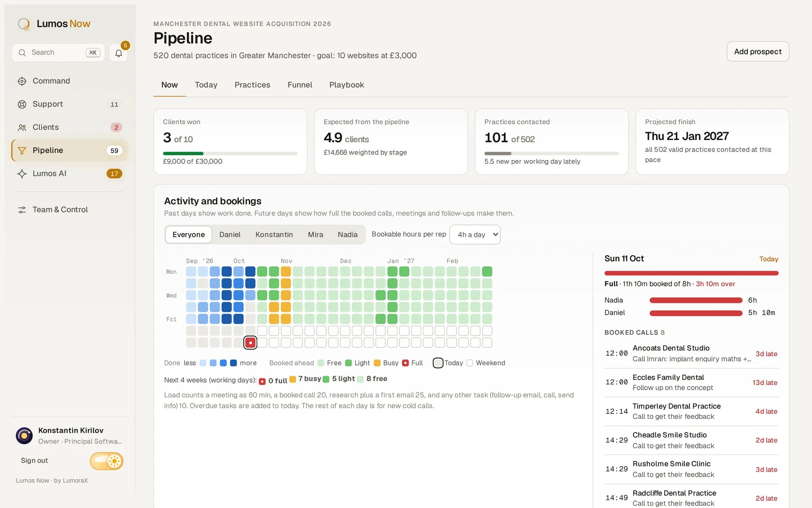Screen dimensions: 812x508
Task: Open the Clients people icon
Action: 22,127
